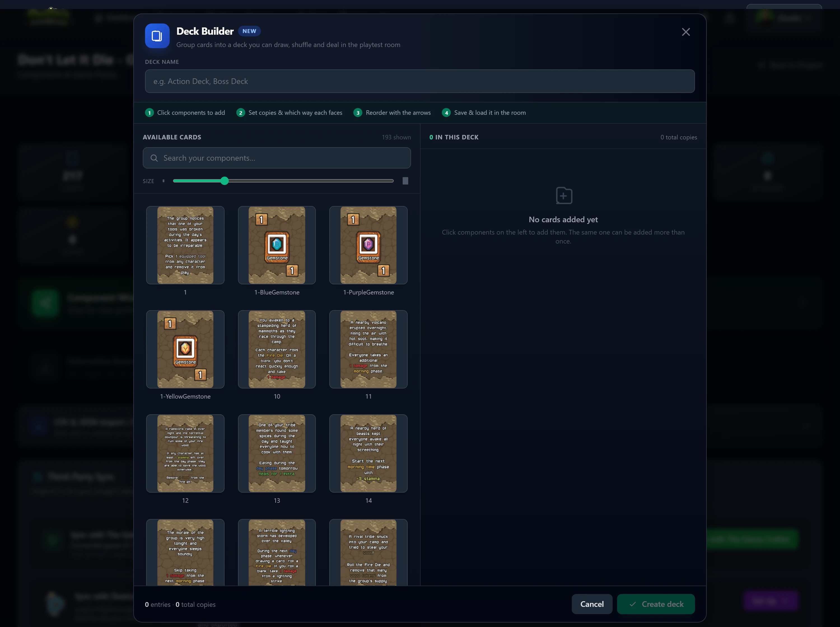Add the 1-YellowGemstone card
840x627 pixels.
tap(185, 349)
